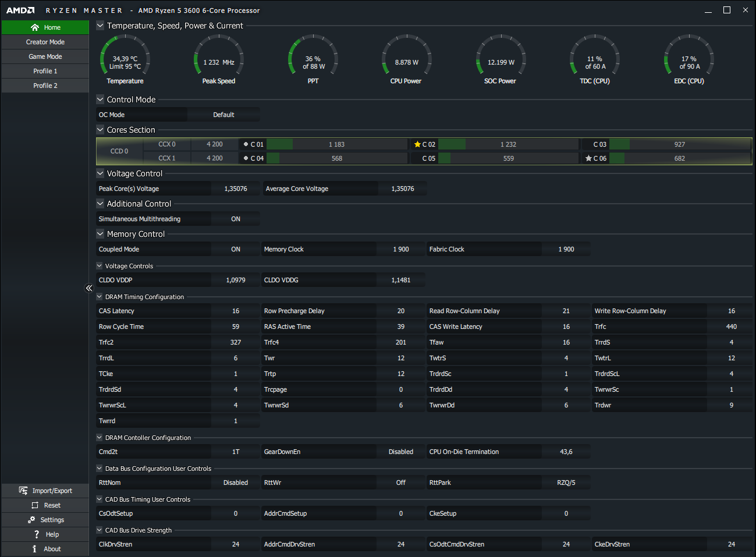
Task: Click the AMD logo in the title bar
Action: [20, 10]
